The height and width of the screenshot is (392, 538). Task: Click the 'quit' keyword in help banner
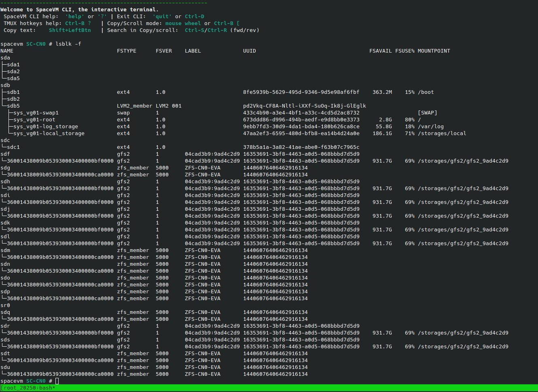point(162,17)
